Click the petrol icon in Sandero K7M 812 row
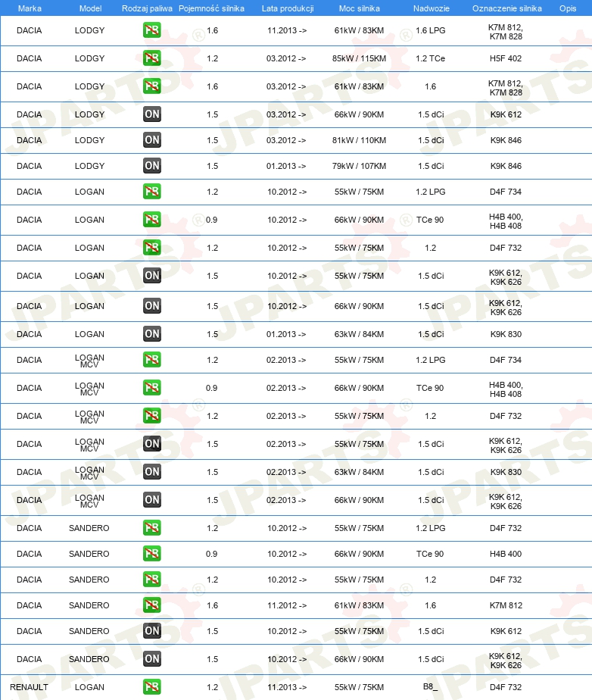592x700 pixels. tap(151, 605)
